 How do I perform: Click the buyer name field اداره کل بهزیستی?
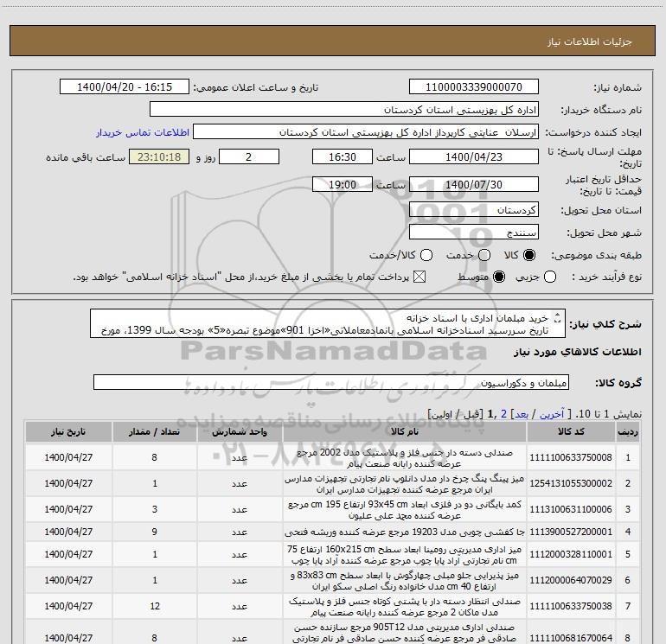[x=344, y=109]
